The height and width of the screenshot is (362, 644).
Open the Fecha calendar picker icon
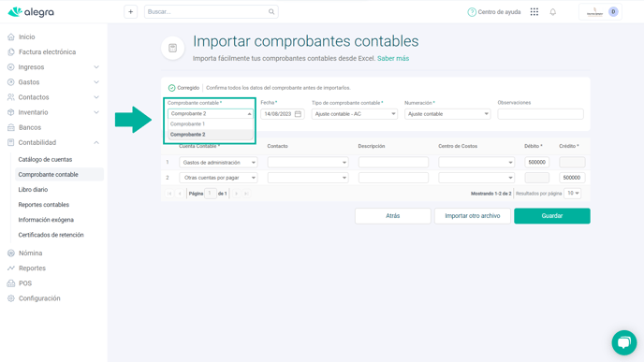coord(299,114)
